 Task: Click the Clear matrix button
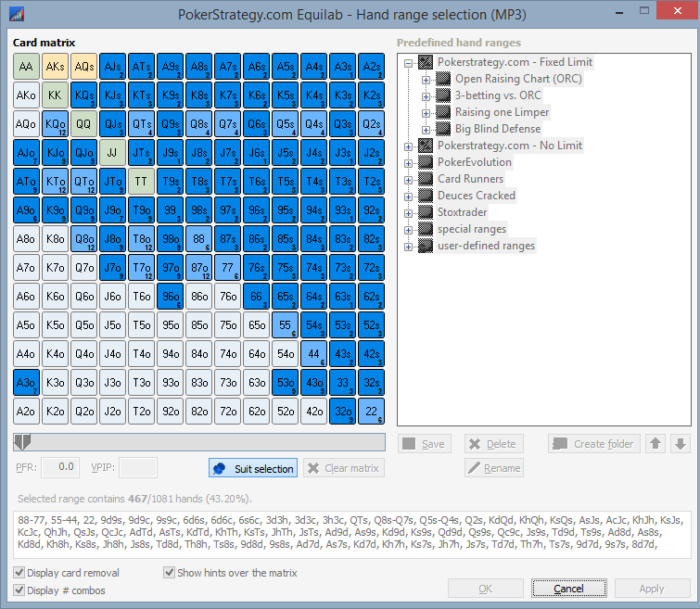[344, 468]
